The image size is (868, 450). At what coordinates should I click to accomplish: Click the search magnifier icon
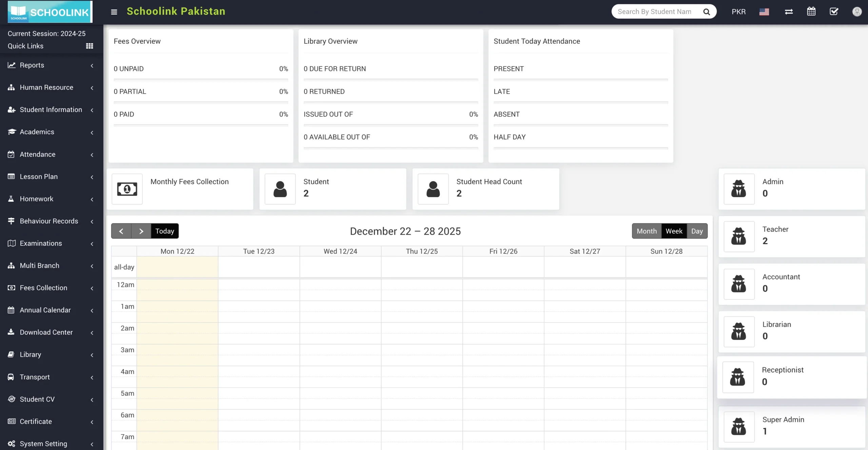click(x=706, y=12)
